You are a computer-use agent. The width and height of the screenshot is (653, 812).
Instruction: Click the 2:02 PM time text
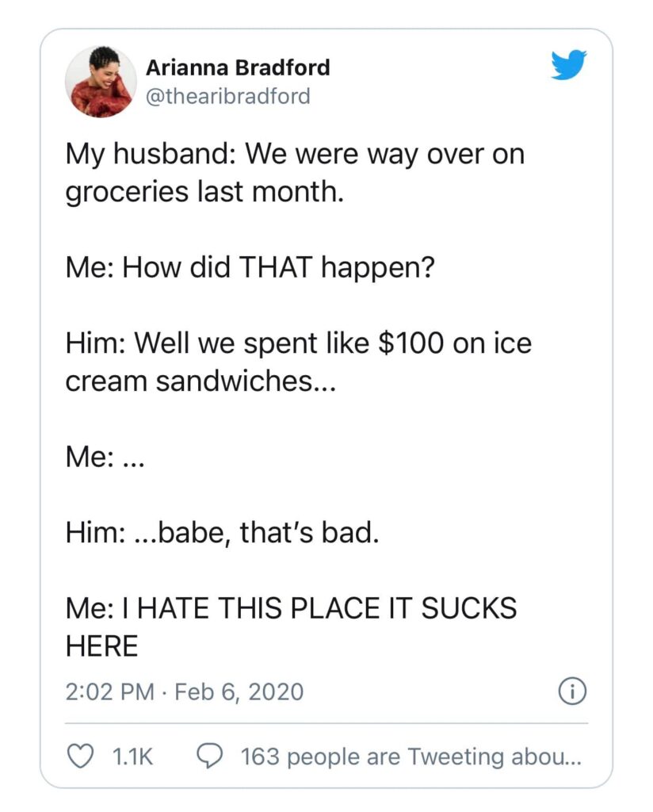click(109, 691)
